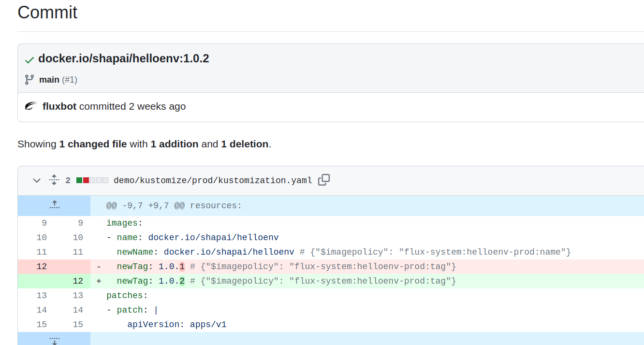Viewport: 644px width, 345px height.
Task: Open demo/kustomize/prod/kustomization.yaml file link
Action: click(x=213, y=180)
